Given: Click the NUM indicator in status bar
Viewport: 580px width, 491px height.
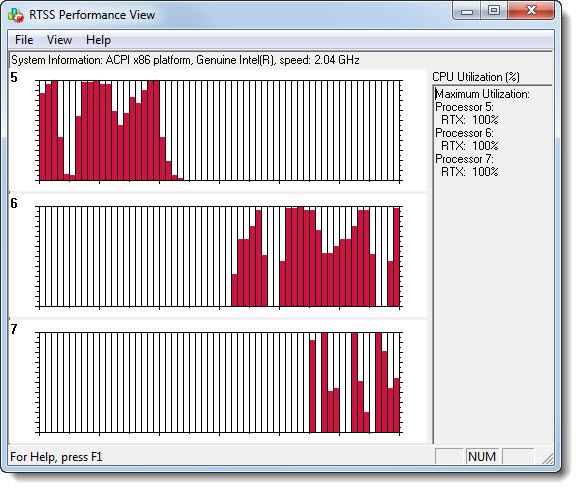Looking at the screenshot, I should (x=482, y=457).
